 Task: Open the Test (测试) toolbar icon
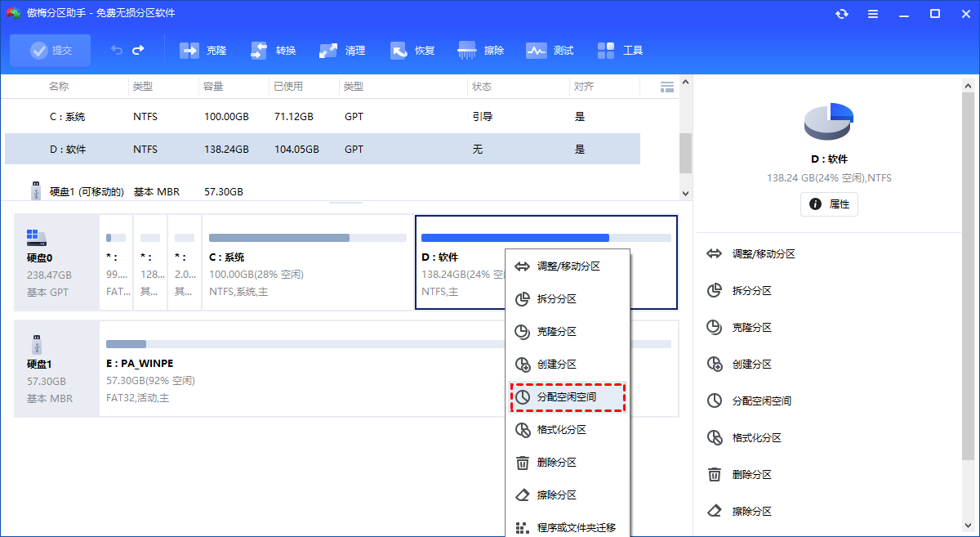coord(550,50)
